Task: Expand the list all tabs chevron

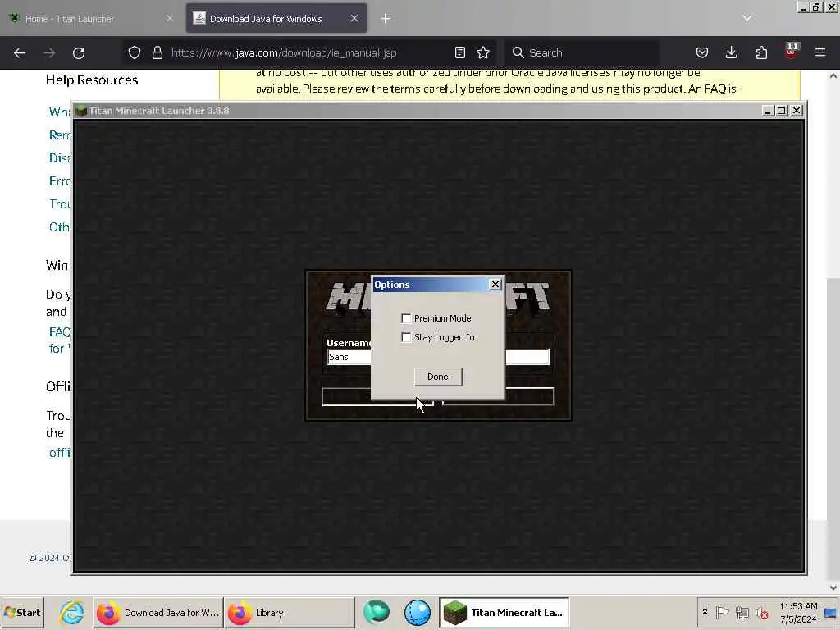Action: (747, 18)
